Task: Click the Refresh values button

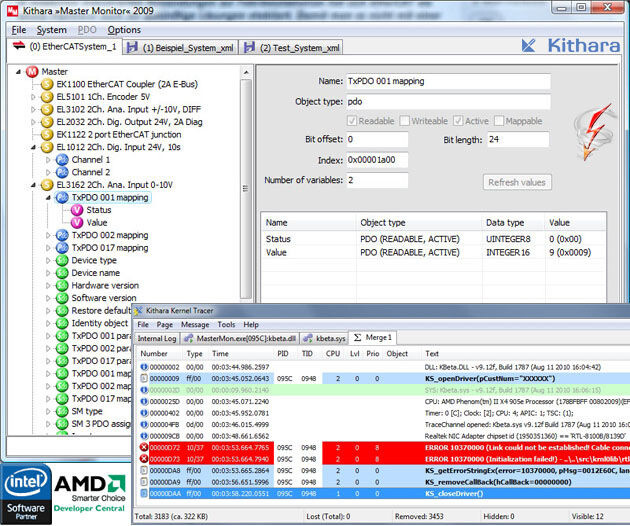Action: pyautogui.click(x=517, y=182)
